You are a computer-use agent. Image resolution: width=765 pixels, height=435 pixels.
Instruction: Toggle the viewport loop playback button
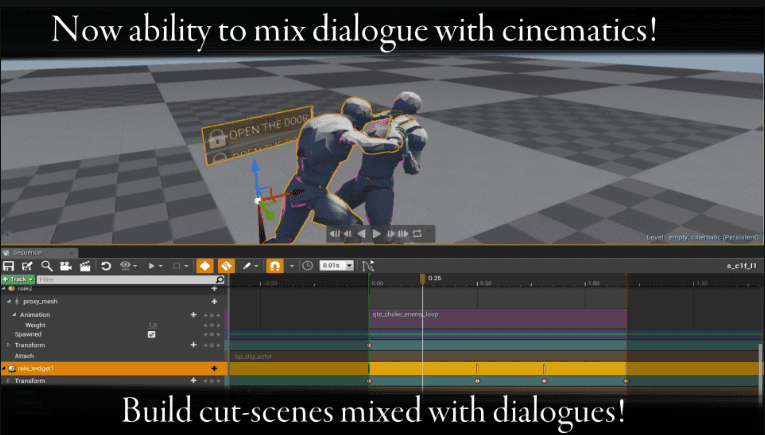417,234
